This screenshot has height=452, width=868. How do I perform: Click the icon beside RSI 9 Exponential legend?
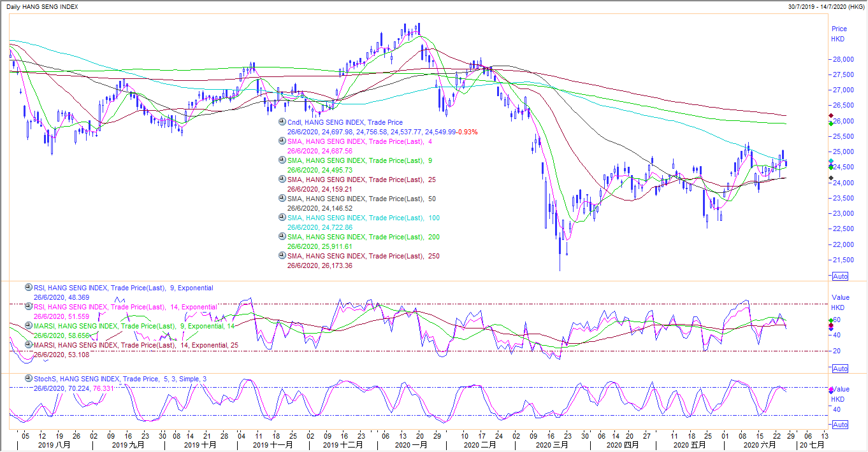coord(29,288)
